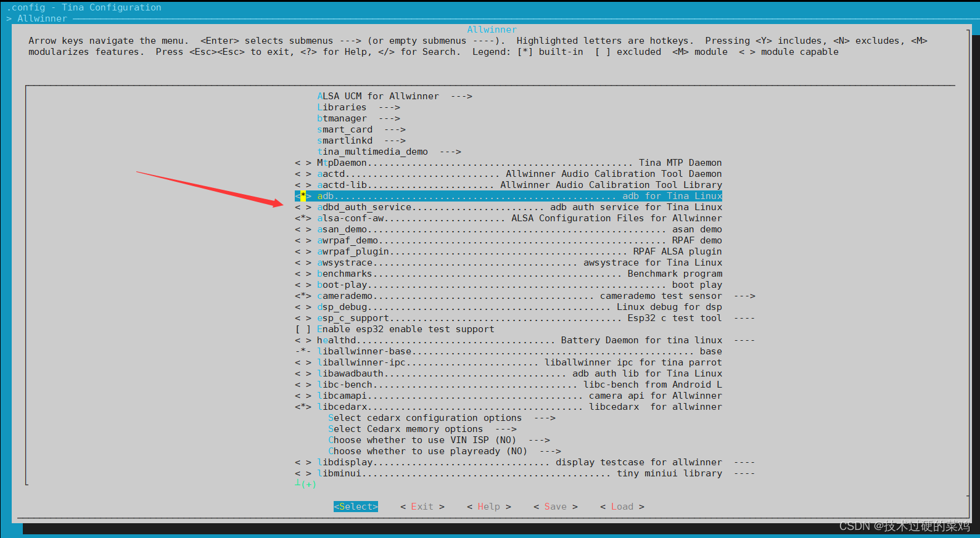Image resolution: width=980 pixels, height=538 pixels.
Task: Click the Exit button
Action: click(422, 507)
